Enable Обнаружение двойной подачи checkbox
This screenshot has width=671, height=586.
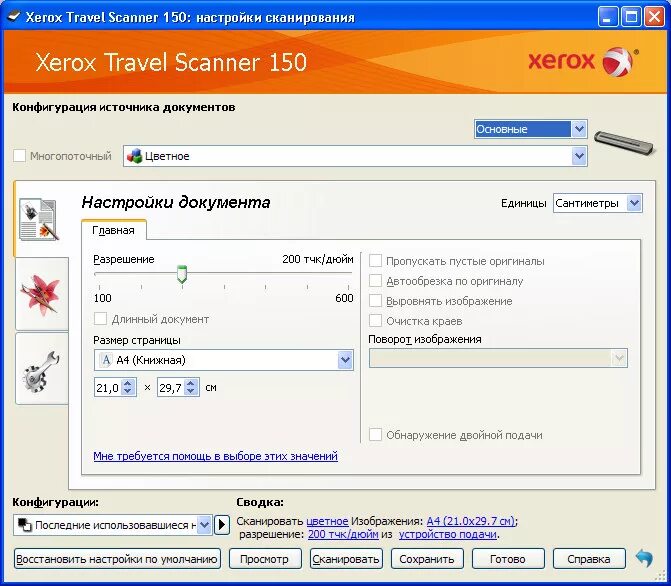[x=375, y=435]
